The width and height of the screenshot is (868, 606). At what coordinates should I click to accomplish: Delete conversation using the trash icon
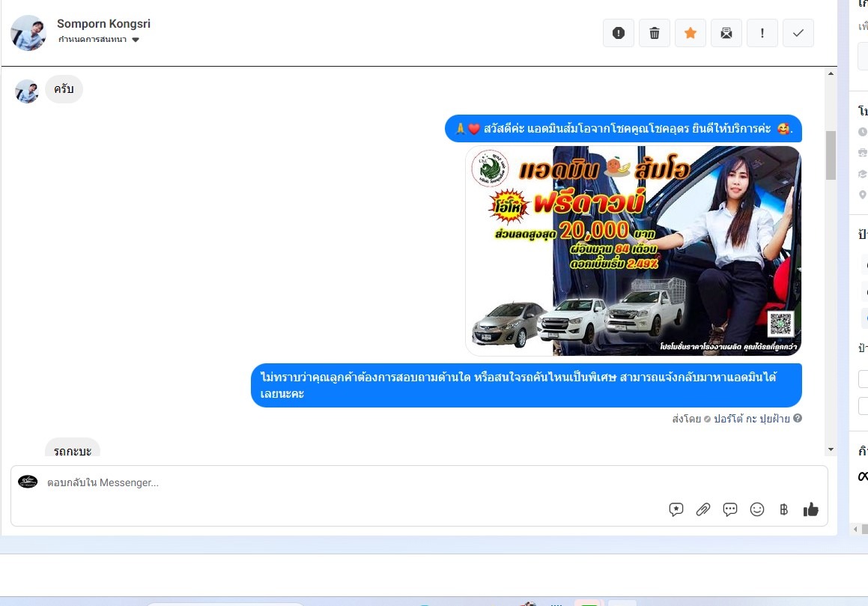655,33
